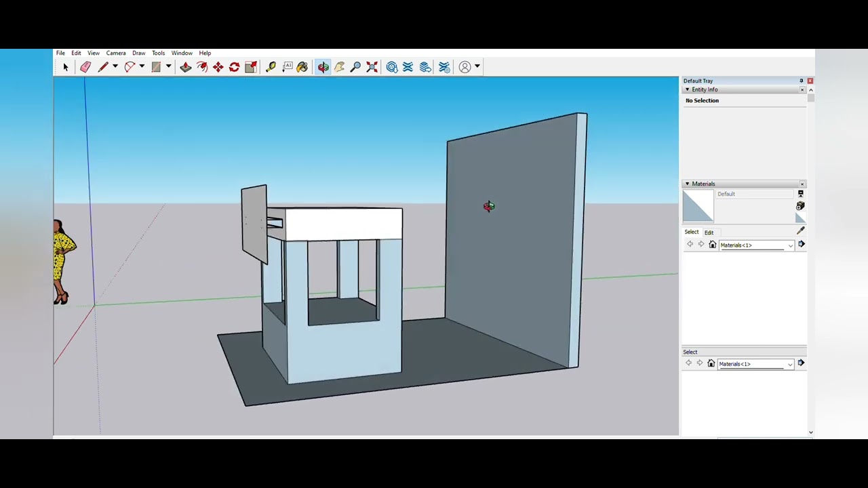Screen dimensions: 868x488
Task: Collapse the Materials panel
Action: (x=687, y=184)
